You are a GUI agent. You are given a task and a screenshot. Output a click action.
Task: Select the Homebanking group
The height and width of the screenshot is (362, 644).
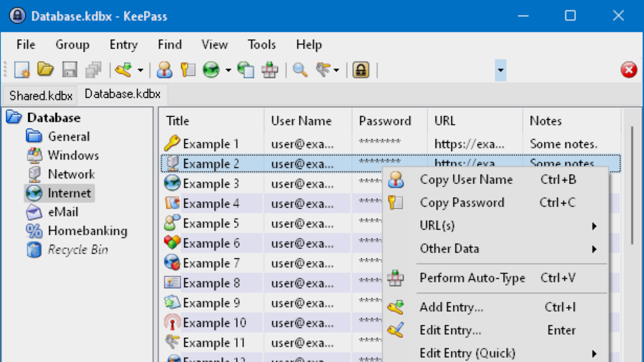pos(87,231)
